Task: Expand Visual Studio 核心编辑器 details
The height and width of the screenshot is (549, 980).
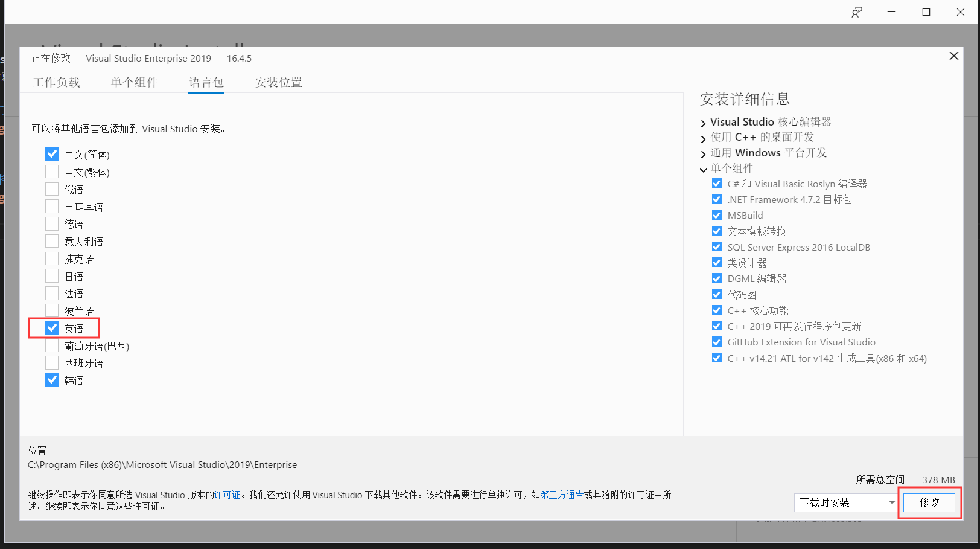Action: (x=703, y=123)
